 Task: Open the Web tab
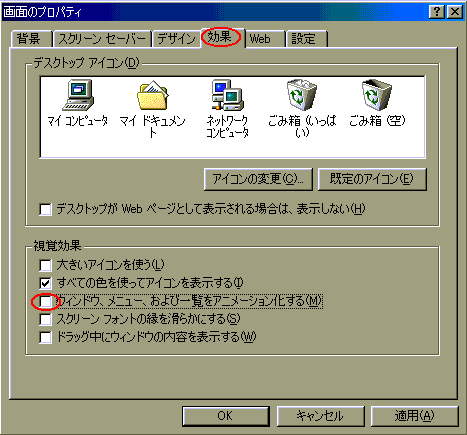(x=265, y=39)
